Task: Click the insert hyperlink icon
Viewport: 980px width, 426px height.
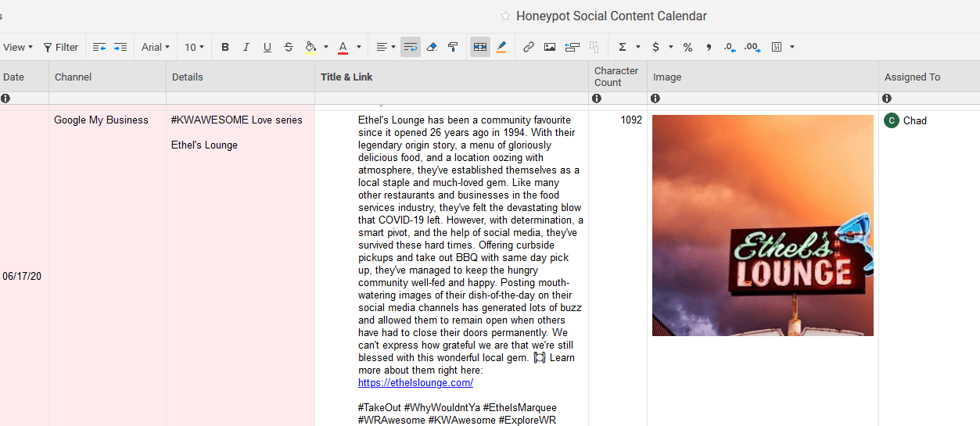Action: pyautogui.click(x=529, y=47)
